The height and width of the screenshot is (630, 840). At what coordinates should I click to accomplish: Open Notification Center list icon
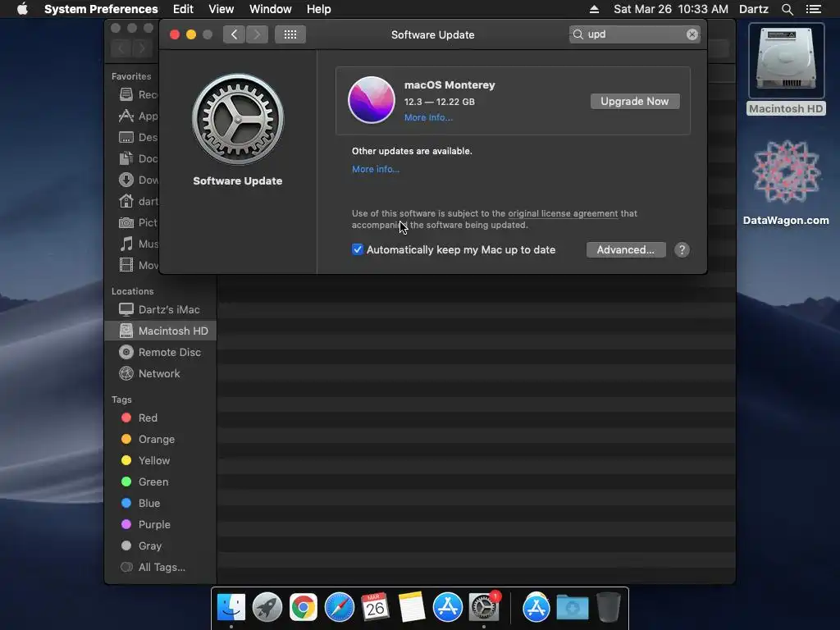(814, 9)
